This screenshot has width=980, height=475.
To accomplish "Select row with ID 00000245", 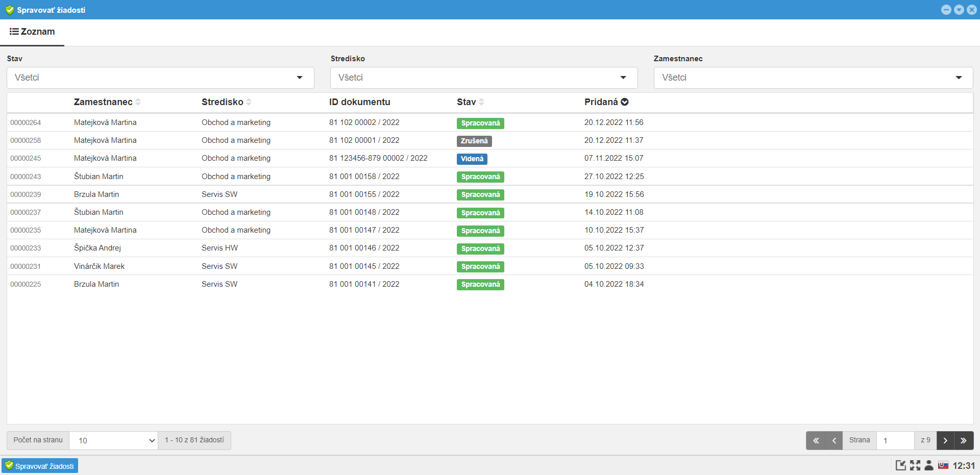I will pos(490,158).
